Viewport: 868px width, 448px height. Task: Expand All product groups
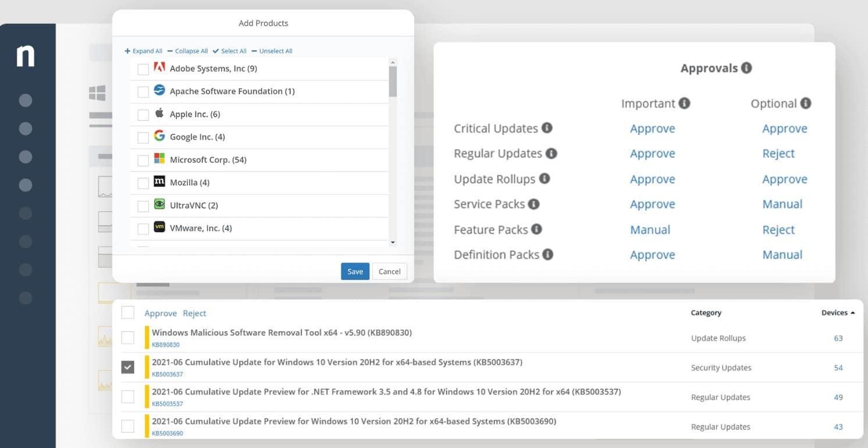[144, 51]
